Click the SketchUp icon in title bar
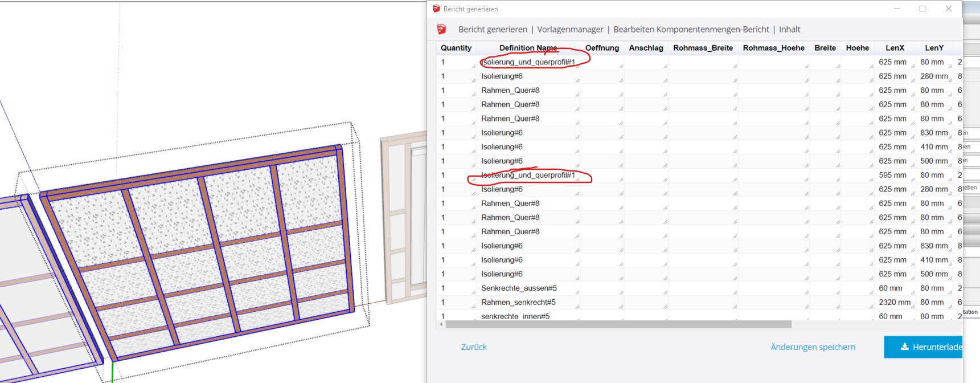 pyautogui.click(x=436, y=9)
